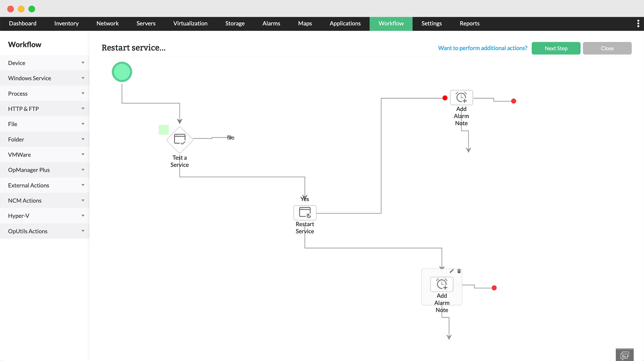Click the Test a Service diamond node icon
Viewport: 644px width, 361px height.
180,139
